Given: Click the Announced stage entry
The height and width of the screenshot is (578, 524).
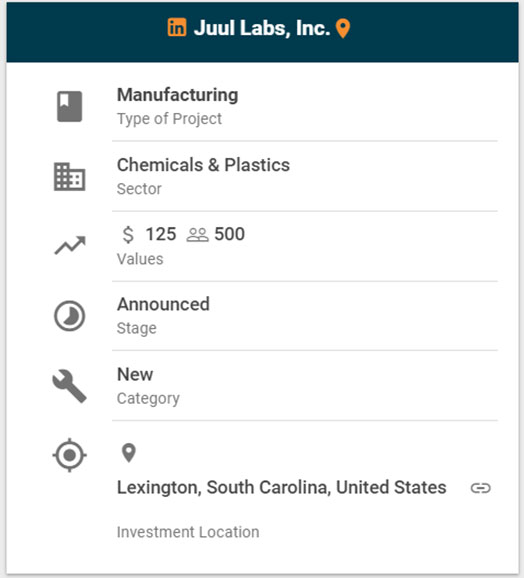Looking at the screenshot, I should point(163,304).
